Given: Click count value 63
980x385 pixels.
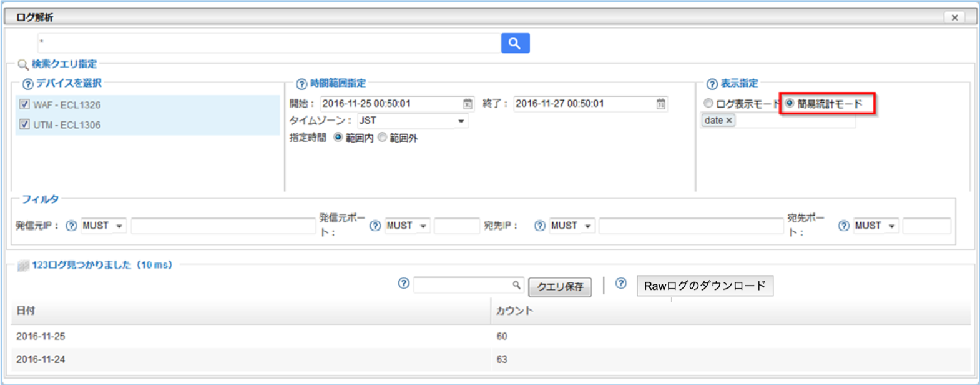Looking at the screenshot, I should (x=502, y=359).
